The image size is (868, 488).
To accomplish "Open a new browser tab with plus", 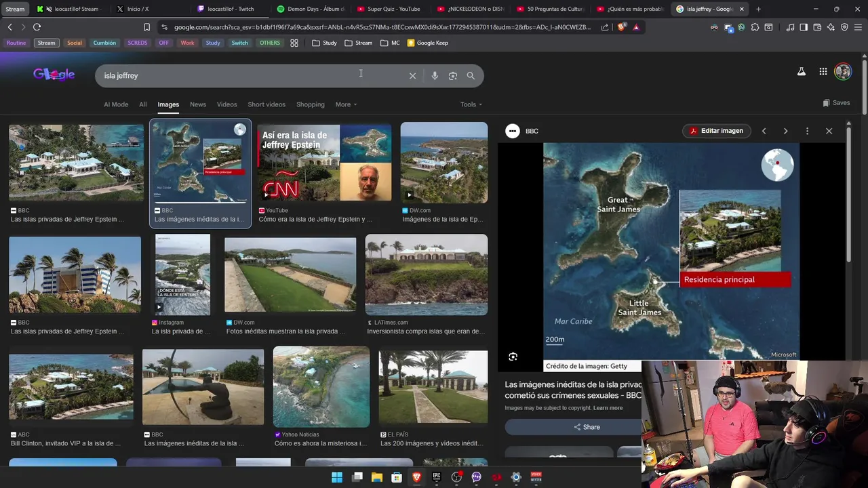I will [x=758, y=9].
